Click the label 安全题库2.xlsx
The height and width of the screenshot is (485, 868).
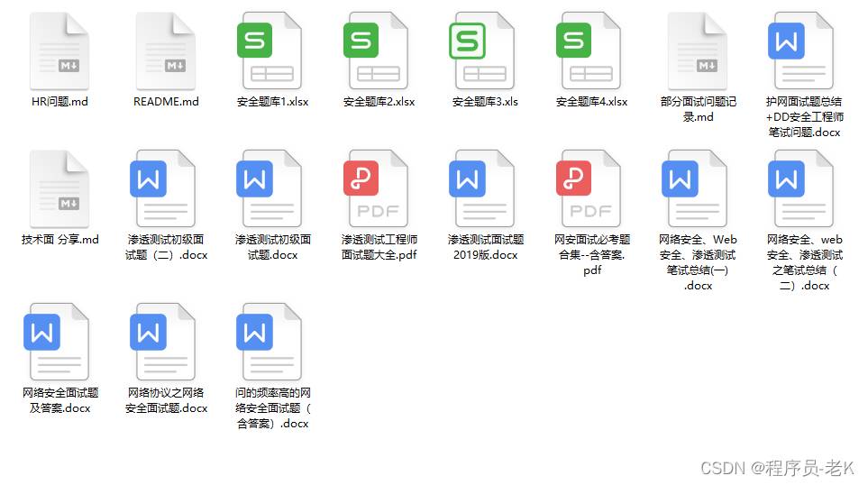click(379, 102)
